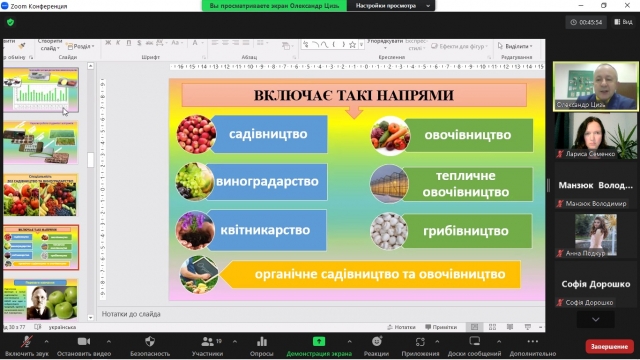Screen dimensions: 640x360
Task: Click slide title ВКЛЮЧАЄ ТАКІ НАПРЯМИ
Action: [x=354, y=95]
